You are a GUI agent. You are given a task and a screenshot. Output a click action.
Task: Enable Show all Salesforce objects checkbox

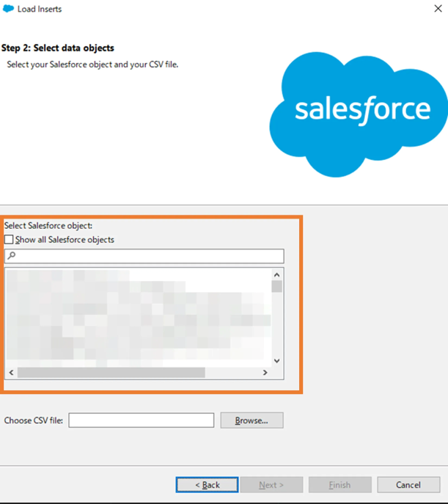coord(9,239)
